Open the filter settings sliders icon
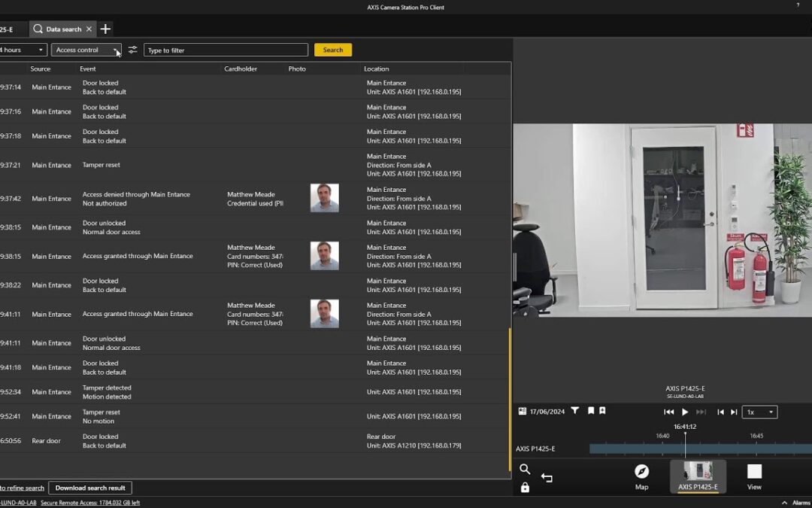 132,50
